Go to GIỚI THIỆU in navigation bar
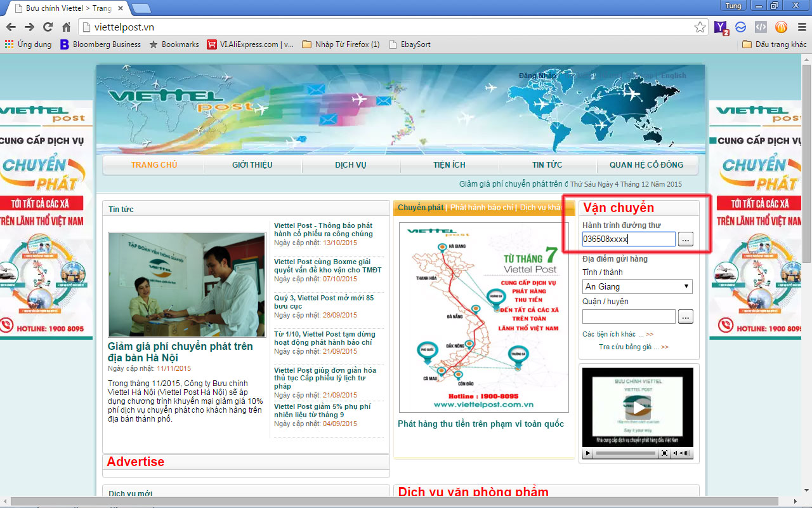Screen dimensions: 812x508 pyautogui.click(x=252, y=164)
